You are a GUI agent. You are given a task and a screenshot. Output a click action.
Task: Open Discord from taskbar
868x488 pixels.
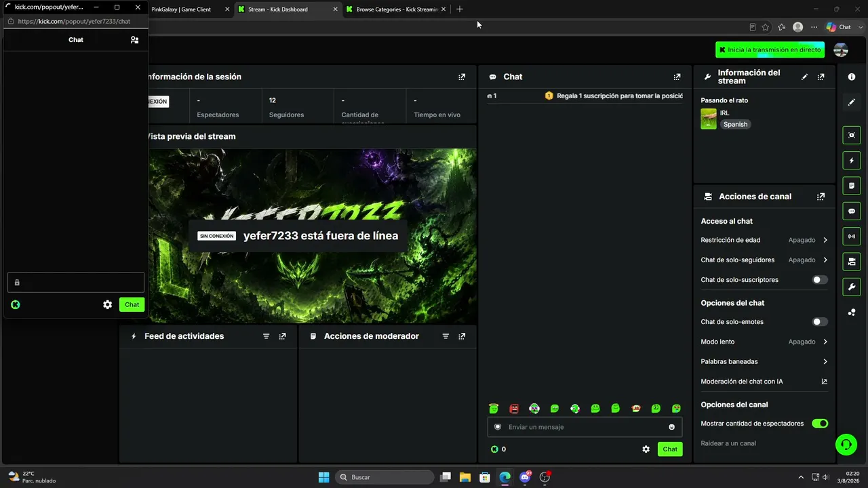click(525, 477)
